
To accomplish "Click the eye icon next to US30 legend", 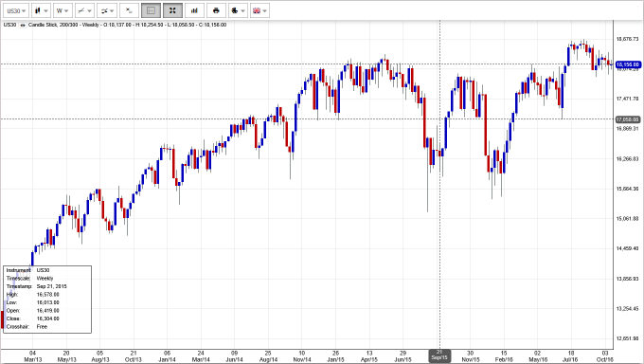I will point(23,25).
